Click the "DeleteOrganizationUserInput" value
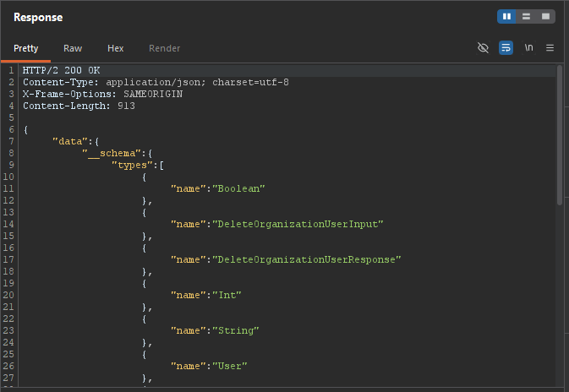The image size is (569, 392). point(298,225)
